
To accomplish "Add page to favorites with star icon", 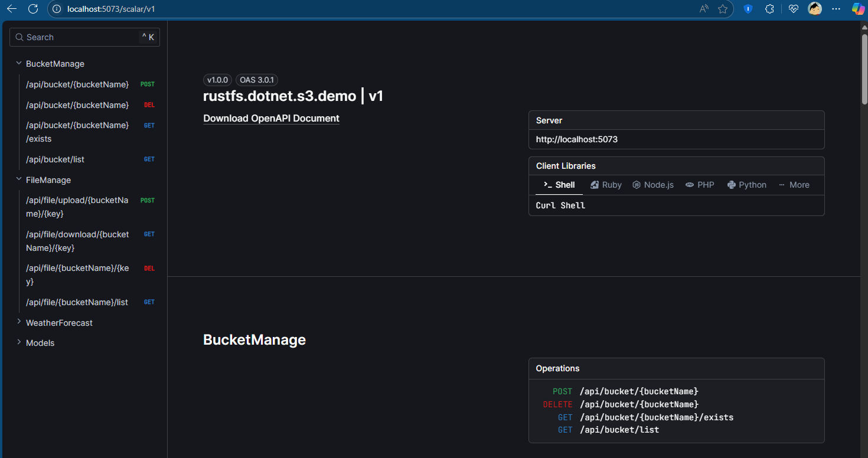I will point(722,9).
